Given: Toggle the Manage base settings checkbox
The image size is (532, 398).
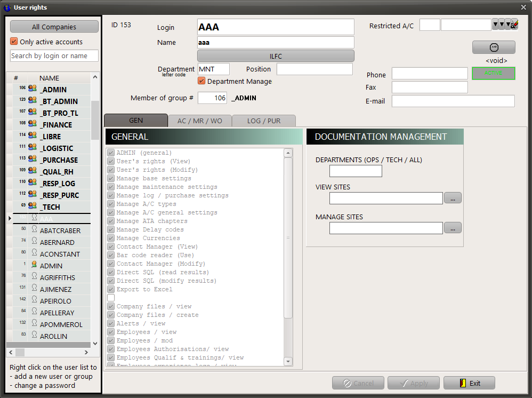Looking at the screenshot, I should [111, 178].
